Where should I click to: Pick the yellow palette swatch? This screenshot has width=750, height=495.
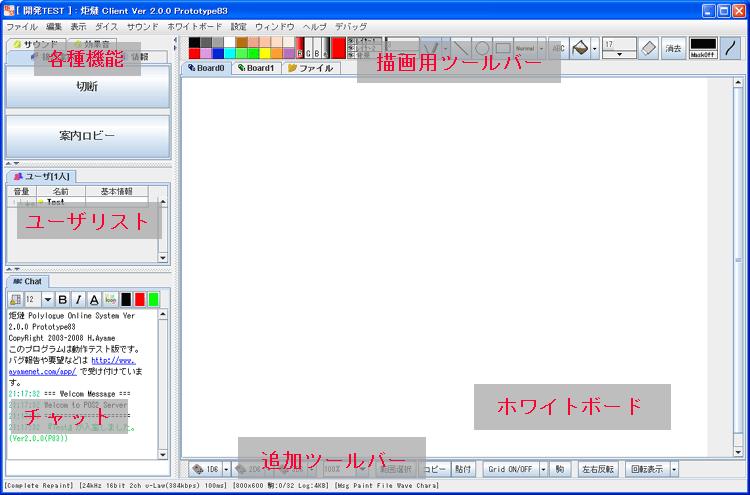click(265, 54)
